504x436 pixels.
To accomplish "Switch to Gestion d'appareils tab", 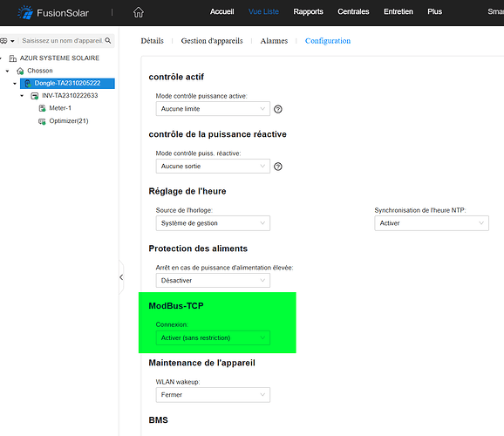I will [x=212, y=41].
